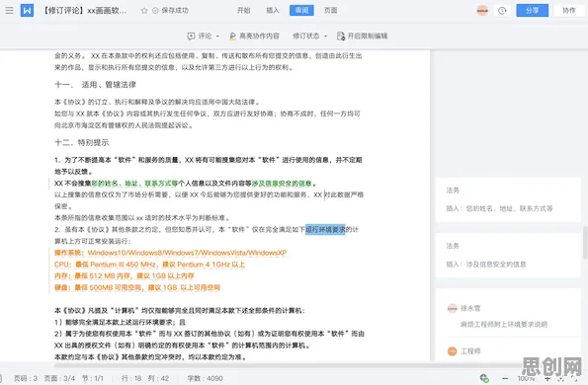This screenshot has height=385, width=588.
Task: Click the sync status icon with green check
Action: (484, 378)
